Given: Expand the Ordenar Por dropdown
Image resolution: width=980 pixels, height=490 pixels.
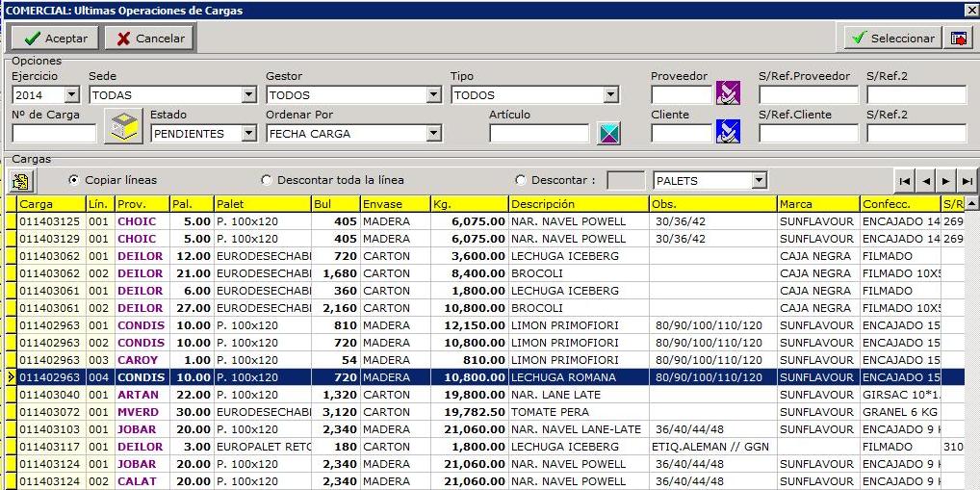Looking at the screenshot, I should click(x=434, y=134).
